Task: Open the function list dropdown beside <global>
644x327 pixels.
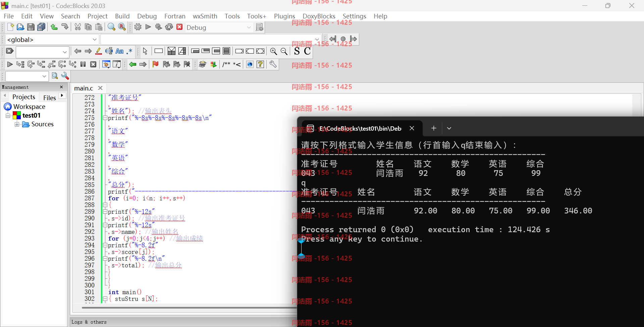Action: (x=317, y=40)
